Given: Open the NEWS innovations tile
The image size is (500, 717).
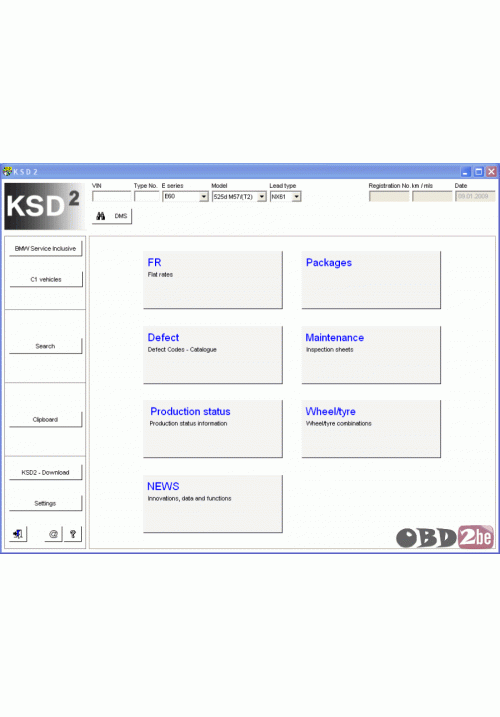Looking at the screenshot, I should point(213,503).
